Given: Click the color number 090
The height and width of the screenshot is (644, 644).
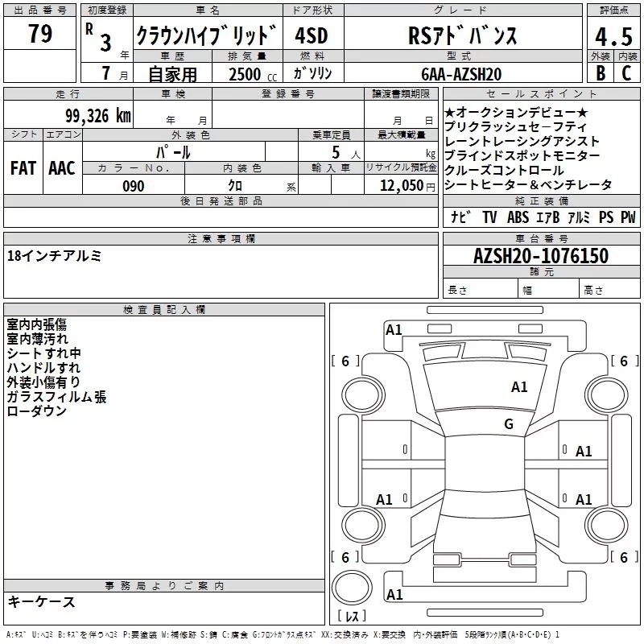Looking at the screenshot, I should click(x=134, y=186).
